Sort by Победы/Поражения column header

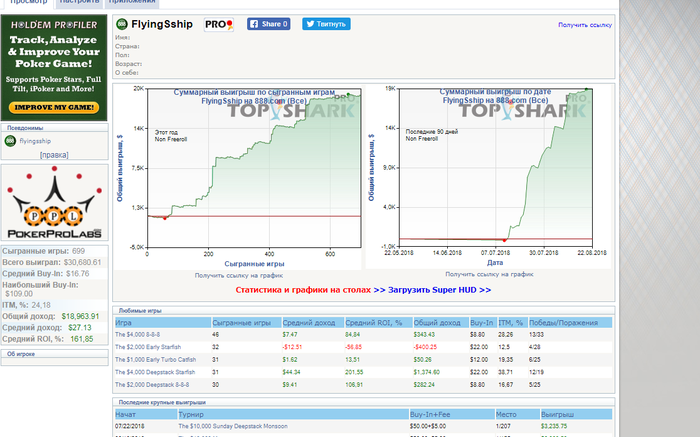click(x=570, y=323)
